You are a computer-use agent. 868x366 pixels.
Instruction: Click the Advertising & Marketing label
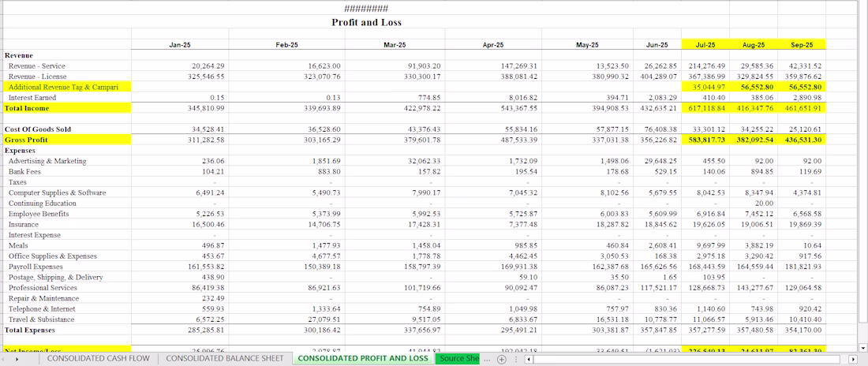coord(47,161)
